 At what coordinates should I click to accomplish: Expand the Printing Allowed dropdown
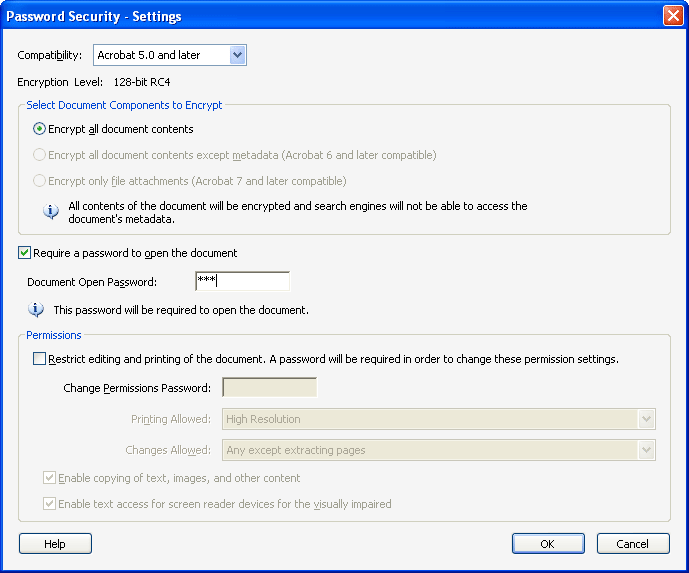click(646, 419)
